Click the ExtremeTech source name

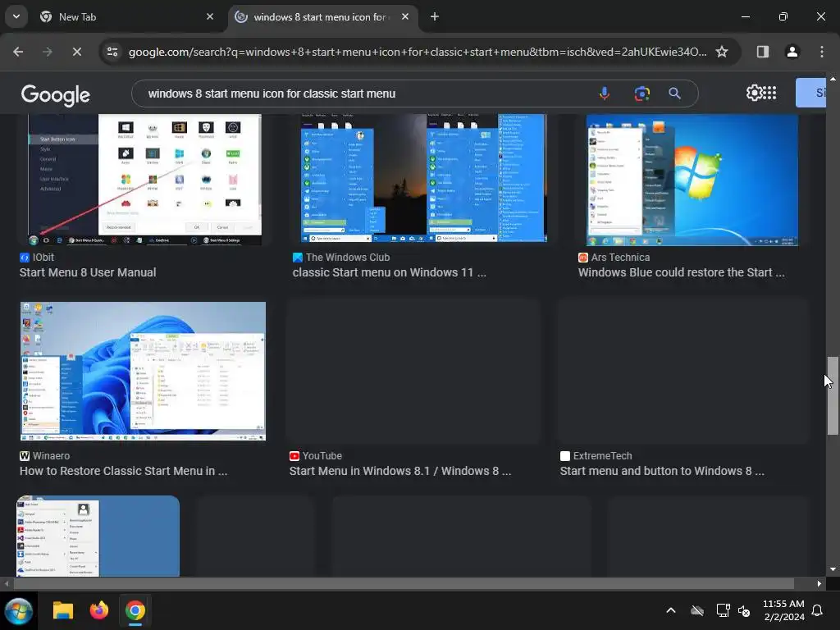pos(602,456)
